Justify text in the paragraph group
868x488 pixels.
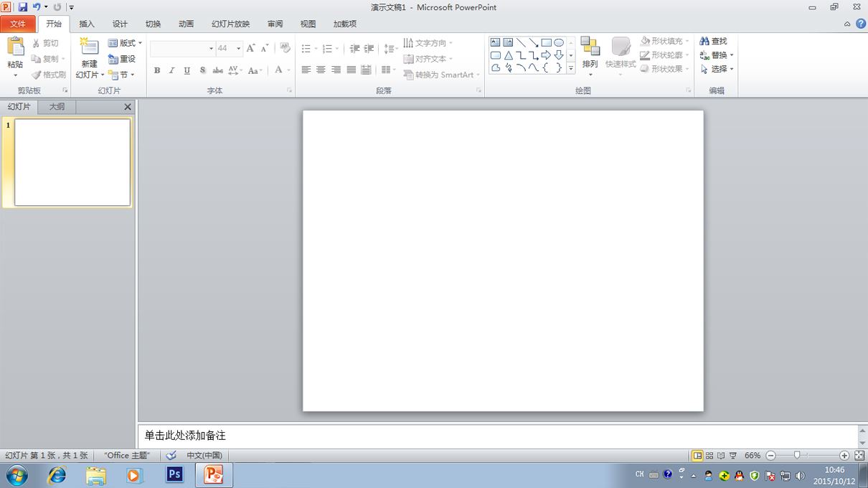tap(352, 70)
